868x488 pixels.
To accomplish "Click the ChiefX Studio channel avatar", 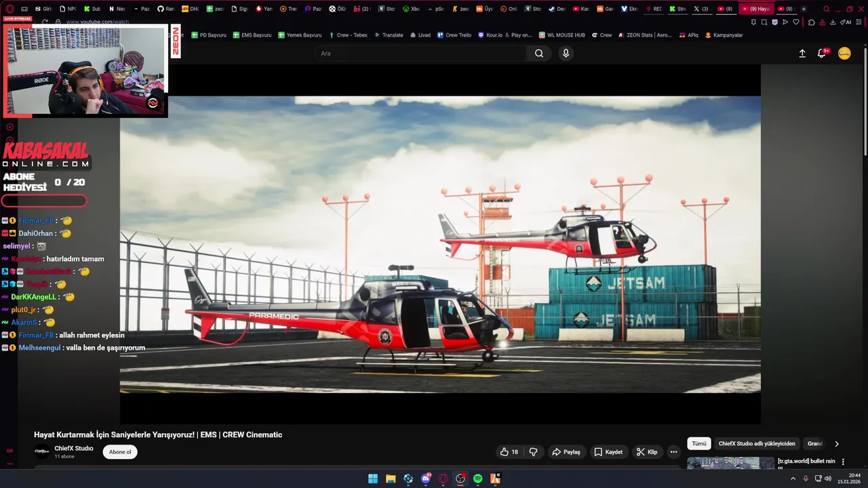I will point(42,451).
